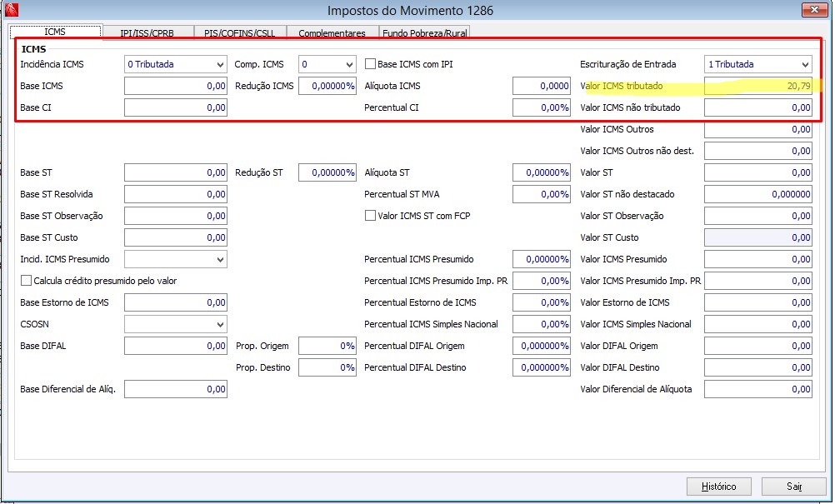This screenshot has height=504, width=835.
Task: Open the PIS/COFINS/CSLL tab
Action: pos(240,32)
